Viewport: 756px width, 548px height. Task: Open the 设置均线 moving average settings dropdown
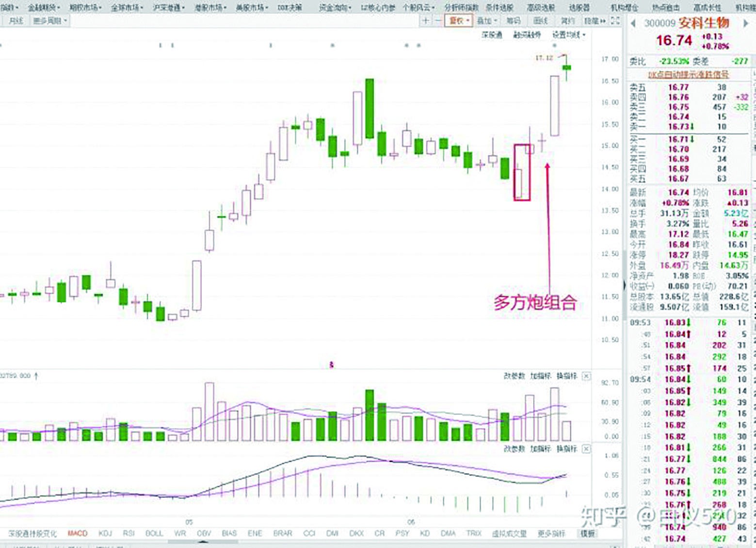(x=568, y=35)
